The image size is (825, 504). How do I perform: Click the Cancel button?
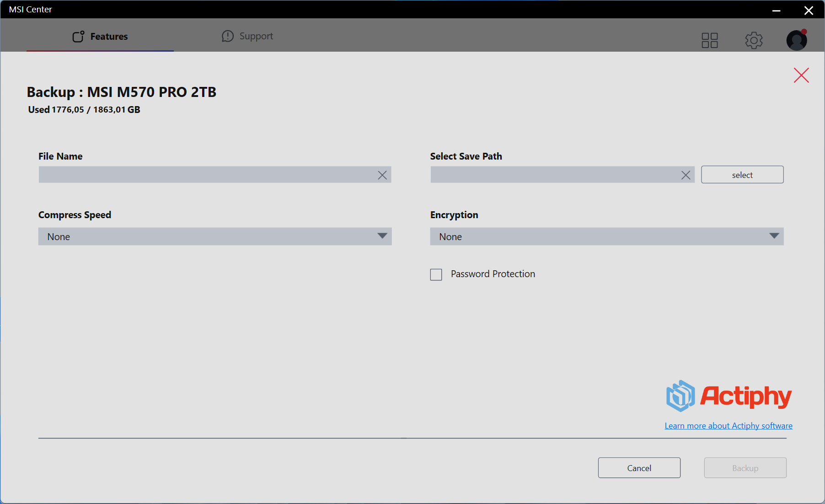tap(639, 468)
